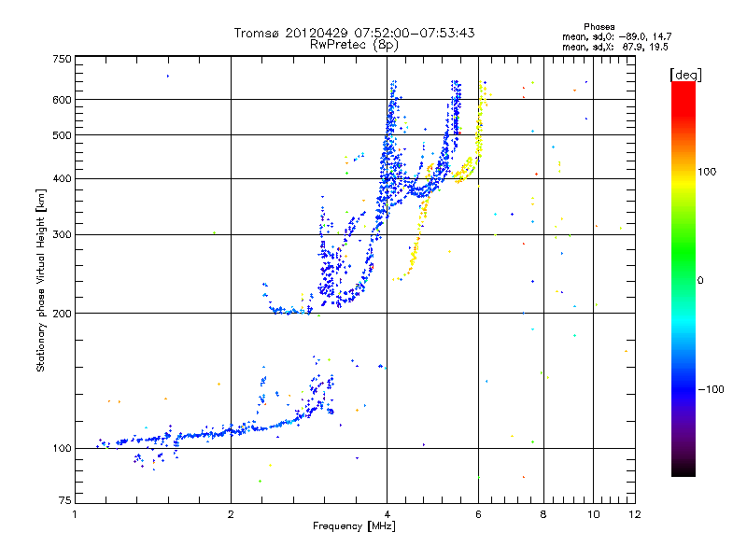Click the y-axis label "500"
The height and width of the screenshot is (560, 747).
coord(62,135)
